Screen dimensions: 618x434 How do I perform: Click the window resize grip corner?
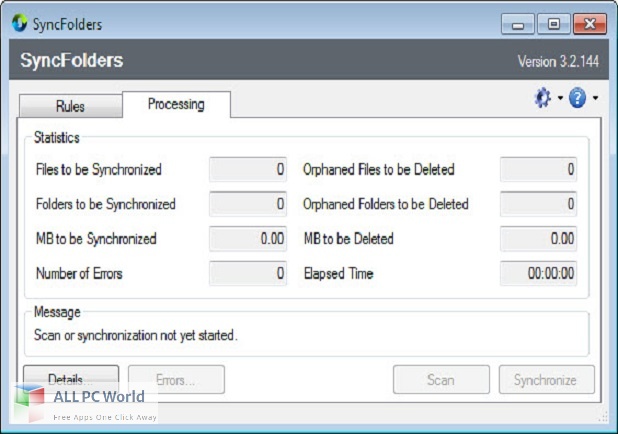[x=603, y=416]
